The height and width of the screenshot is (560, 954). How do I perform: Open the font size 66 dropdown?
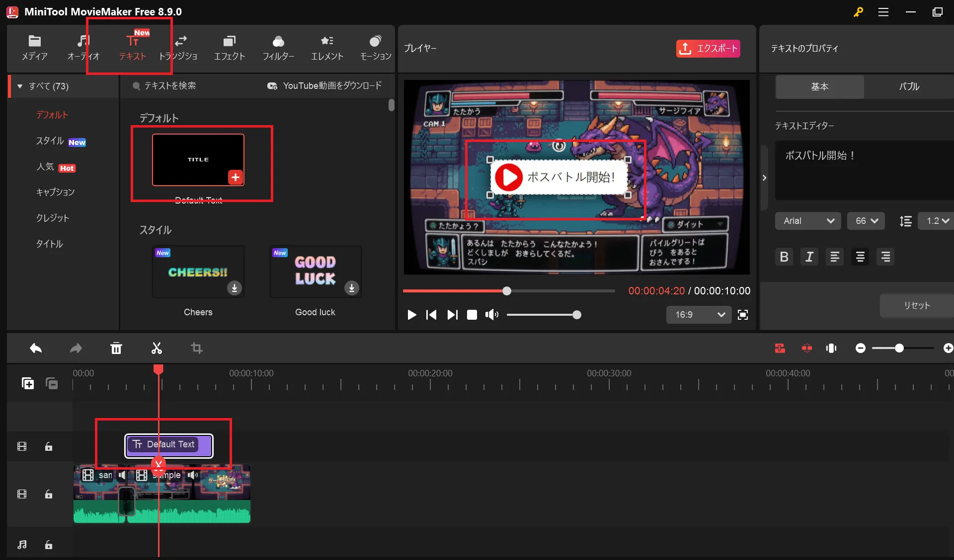(x=866, y=221)
